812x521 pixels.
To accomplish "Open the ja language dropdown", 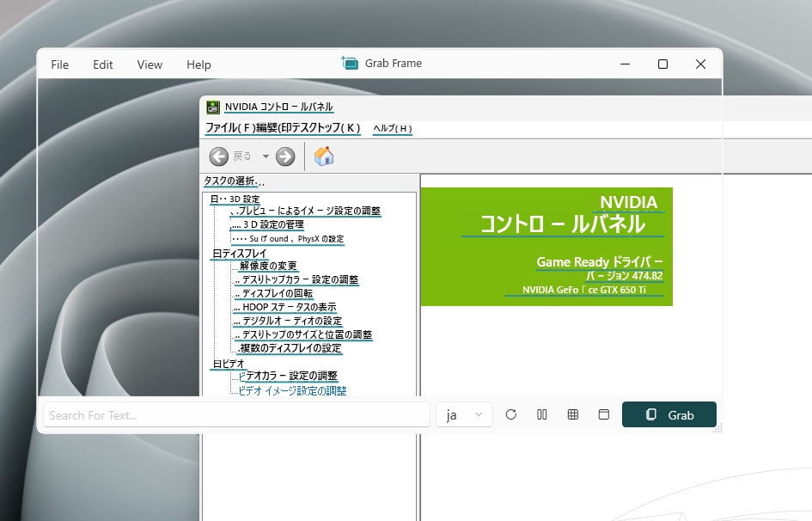I will click(464, 415).
